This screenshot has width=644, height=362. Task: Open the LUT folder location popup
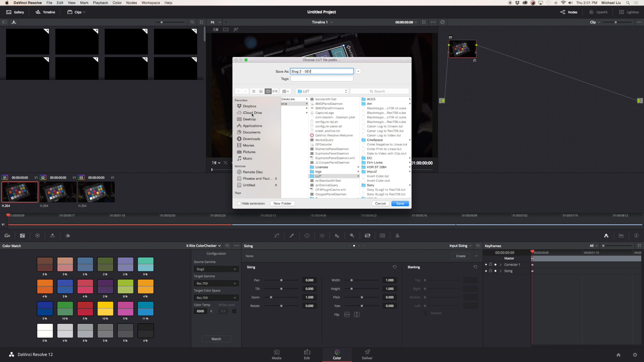point(322,91)
